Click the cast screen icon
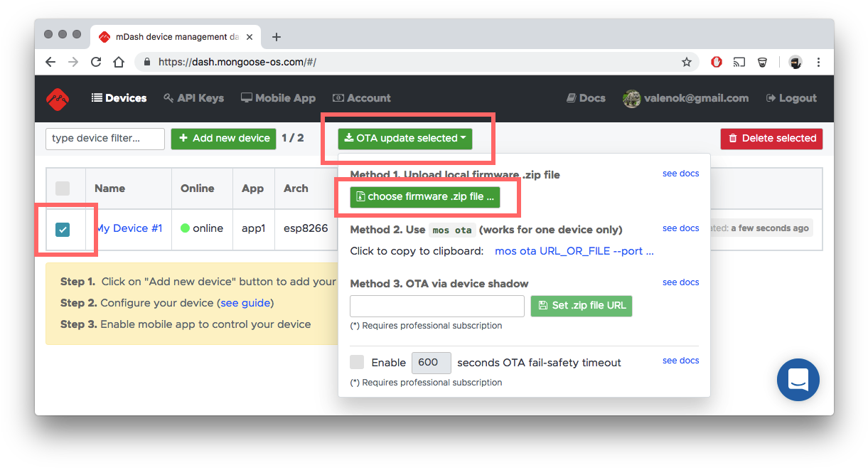Viewport: 868px width, 468px height. pyautogui.click(x=739, y=62)
